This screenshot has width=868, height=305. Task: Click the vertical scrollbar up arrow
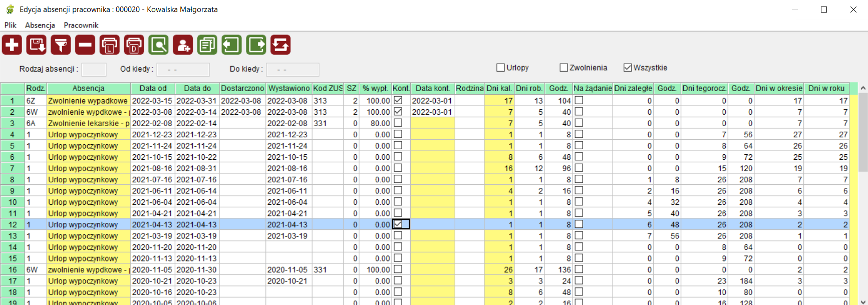(x=863, y=89)
